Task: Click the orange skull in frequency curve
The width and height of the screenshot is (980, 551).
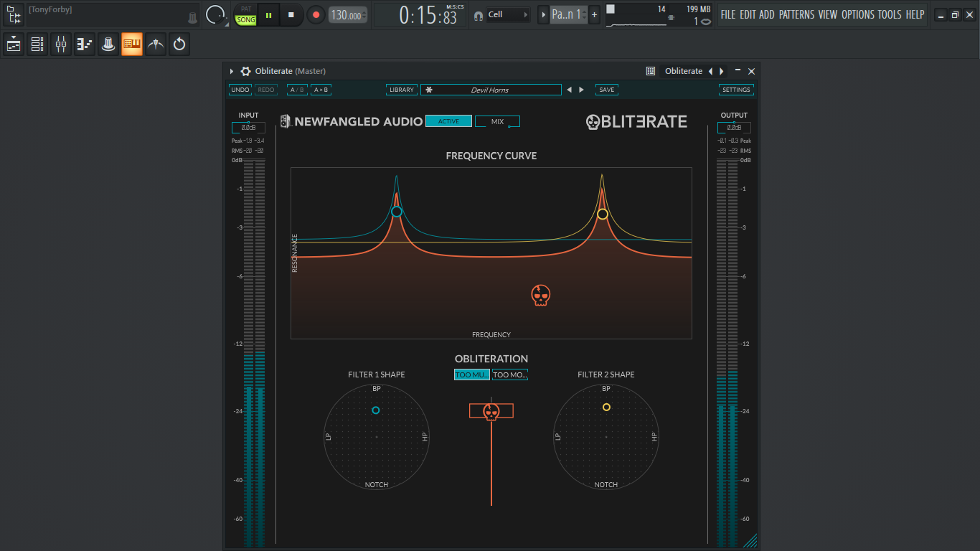Action: [x=541, y=295]
